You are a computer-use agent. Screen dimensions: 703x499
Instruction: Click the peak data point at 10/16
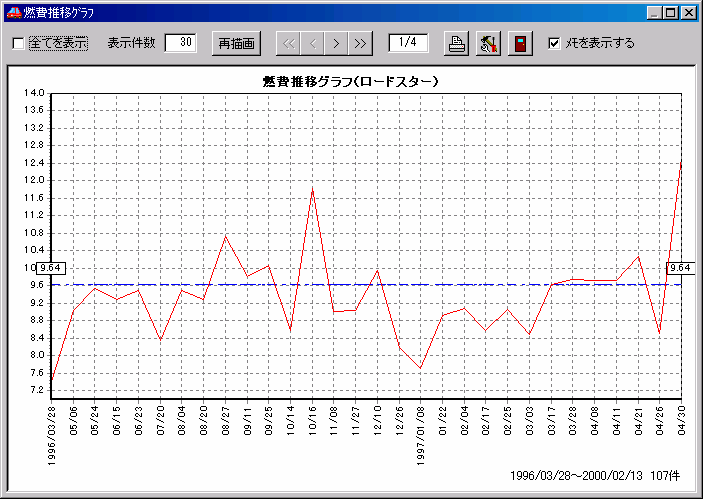[x=312, y=188]
